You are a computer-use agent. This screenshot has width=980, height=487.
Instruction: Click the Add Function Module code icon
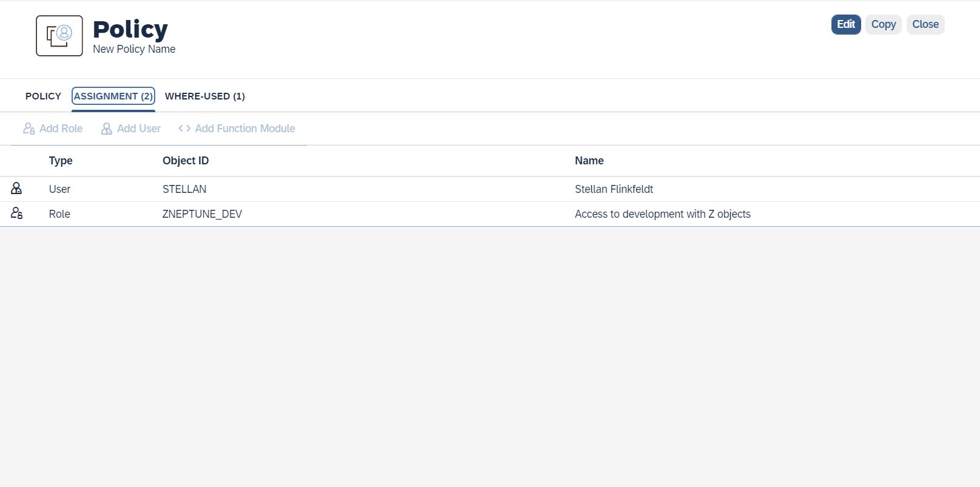pos(184,129)
